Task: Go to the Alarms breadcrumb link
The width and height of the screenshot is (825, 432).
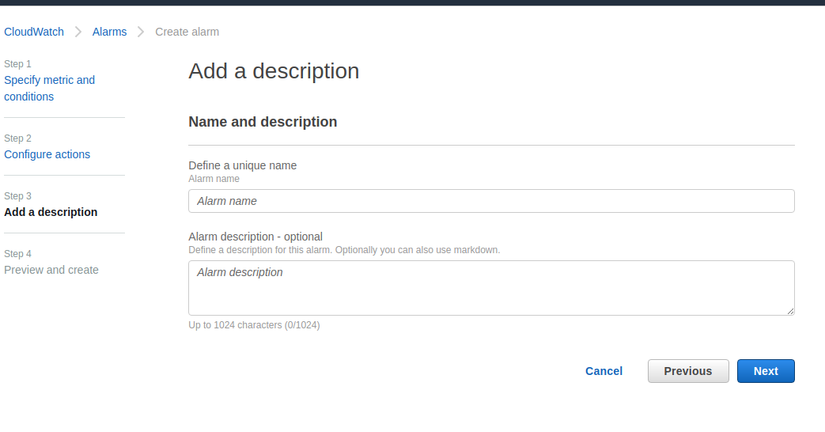Action: click(109, 32)
